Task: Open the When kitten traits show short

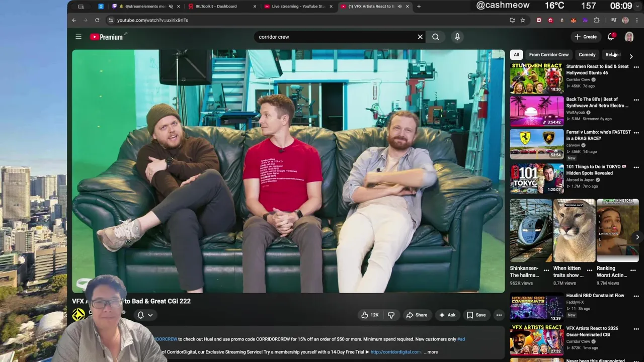Action: click(574, 230)
